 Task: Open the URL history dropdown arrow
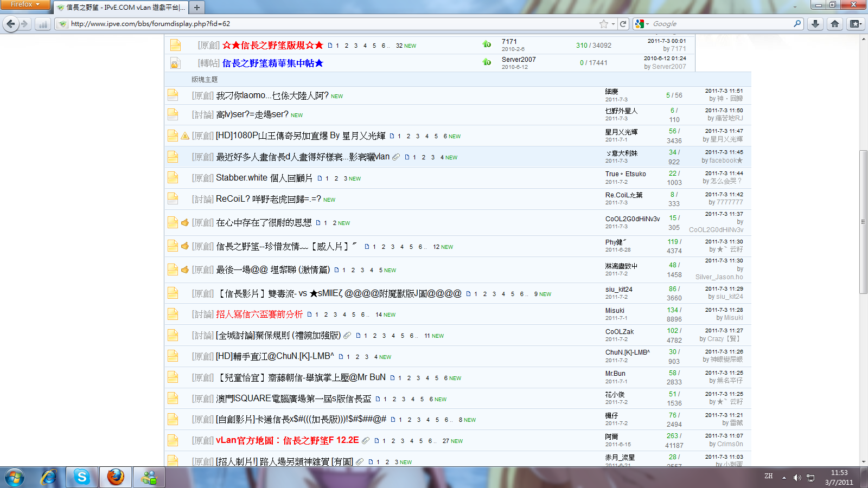pos(613,24)
